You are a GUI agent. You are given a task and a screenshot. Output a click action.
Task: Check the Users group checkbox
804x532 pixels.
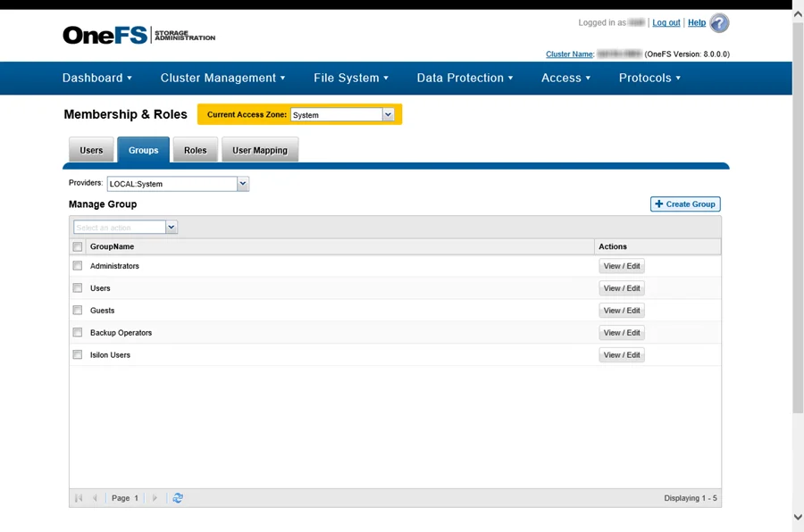click(78, 288)
